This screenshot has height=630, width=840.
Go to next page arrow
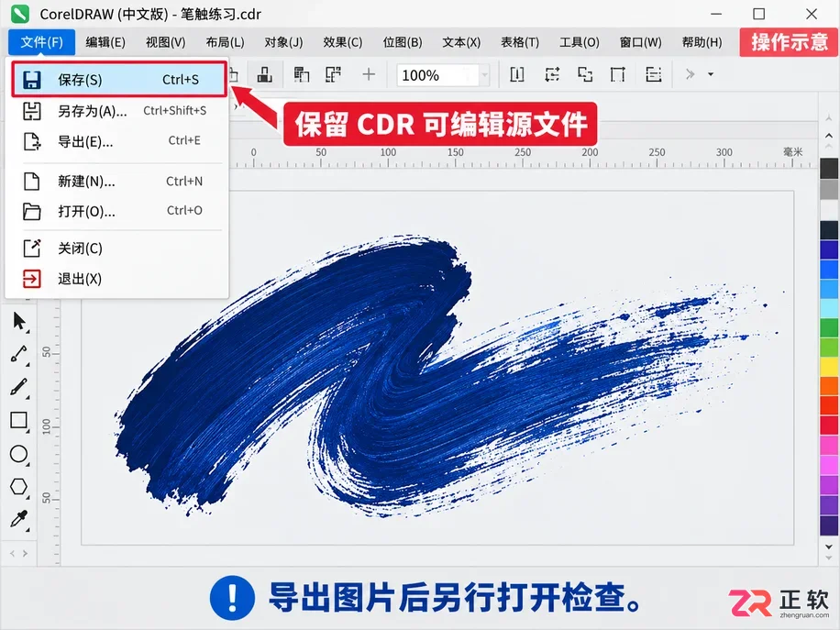pyautogui.click(x=25, y=553)
